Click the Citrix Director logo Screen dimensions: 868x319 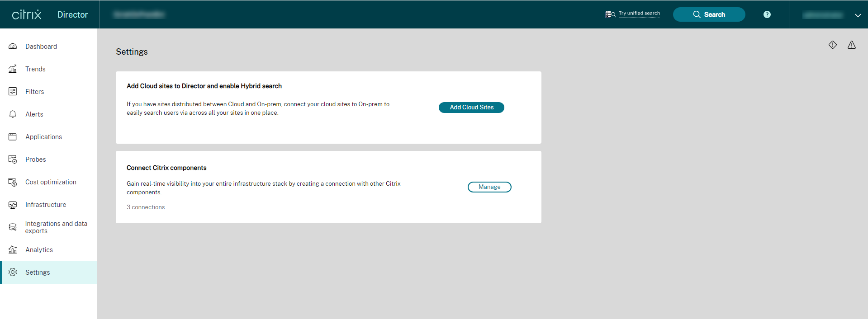[x=50, y=14]
